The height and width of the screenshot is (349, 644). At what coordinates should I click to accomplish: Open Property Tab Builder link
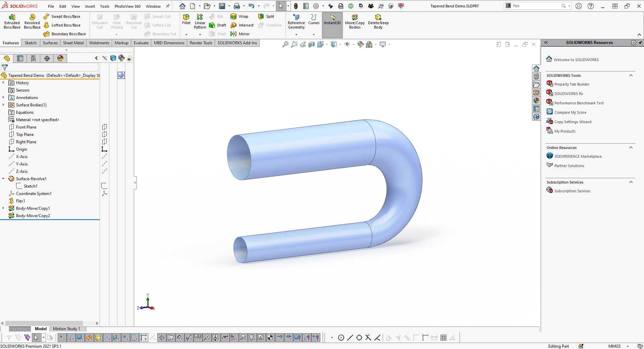click(x=572, y=84)
